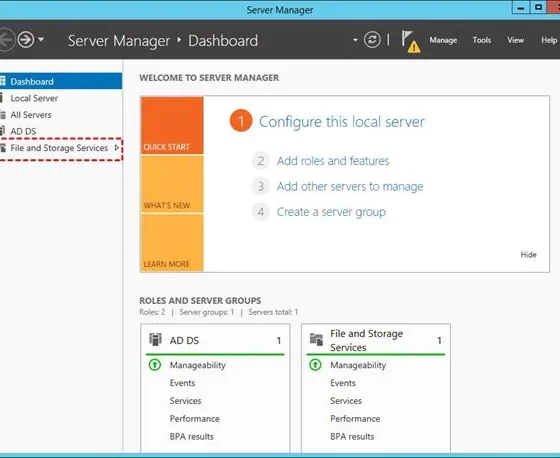Open the AD DS tile title
The height and width of the screenshot is (458, 560).
point(184,340)
